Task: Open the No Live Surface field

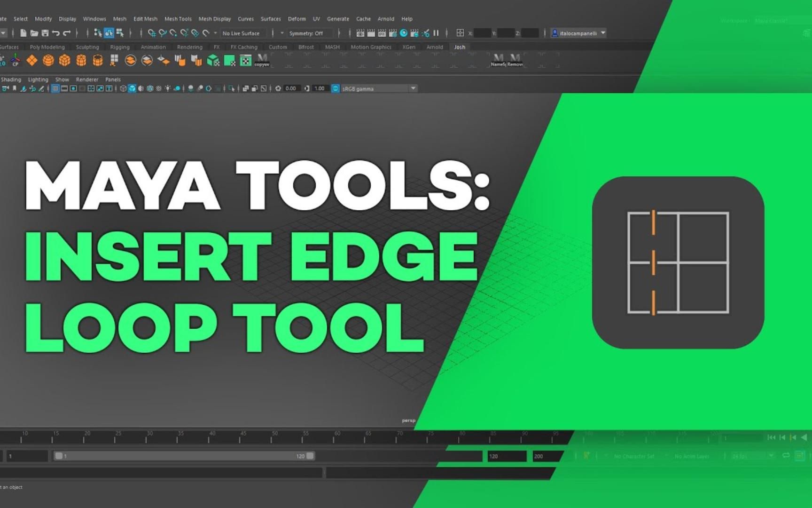Action: 243,33
